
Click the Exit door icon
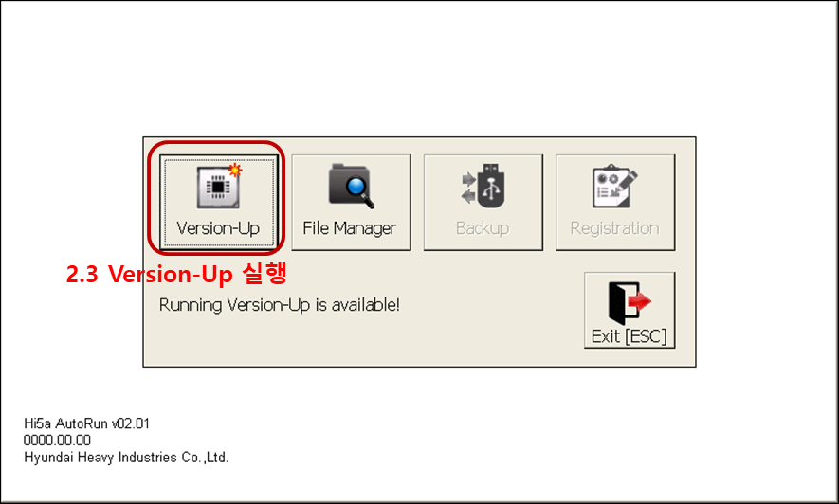pyautogui.click(x=629, y=303)
